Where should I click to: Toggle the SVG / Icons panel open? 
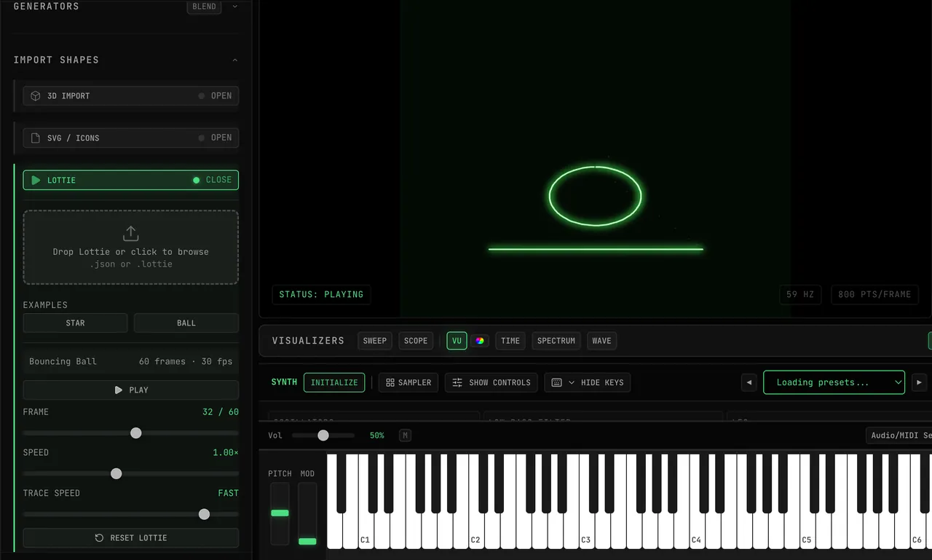130,138
